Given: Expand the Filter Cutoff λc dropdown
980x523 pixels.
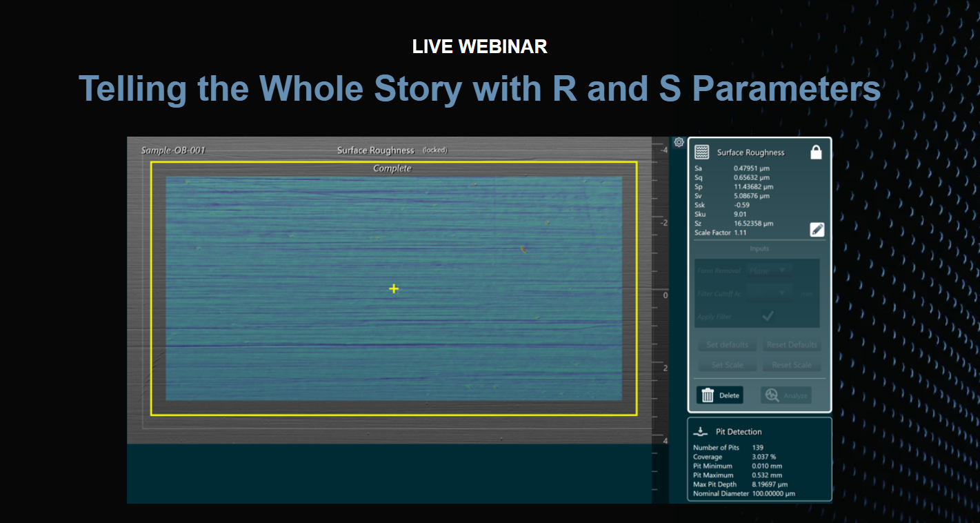Looking at the screenshot, I should [768, 292].
